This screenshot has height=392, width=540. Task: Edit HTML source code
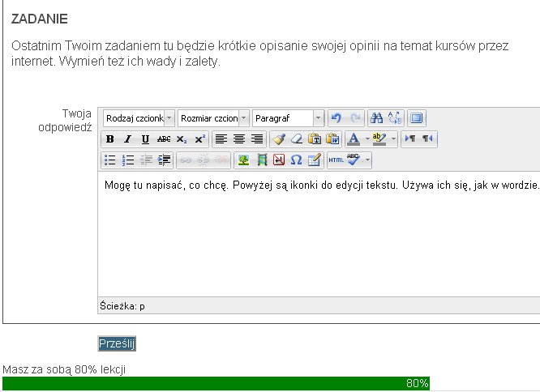pyautogui.click(x=336, y=160)
